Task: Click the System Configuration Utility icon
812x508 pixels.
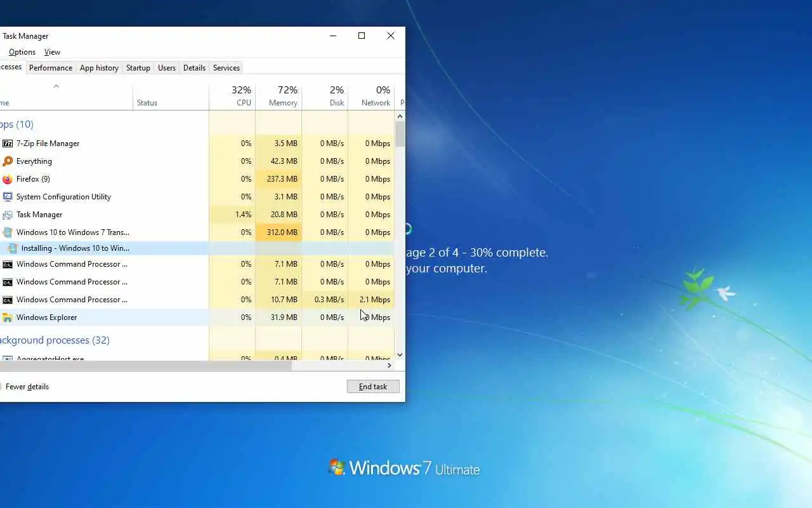Action: point(8,197)
